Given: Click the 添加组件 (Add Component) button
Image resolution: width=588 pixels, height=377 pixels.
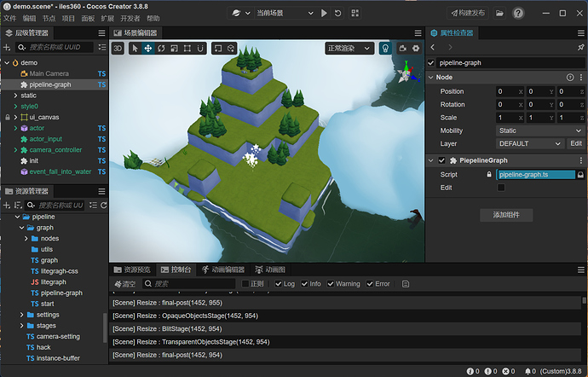Looking at the screenshot, I should [506, 215].
